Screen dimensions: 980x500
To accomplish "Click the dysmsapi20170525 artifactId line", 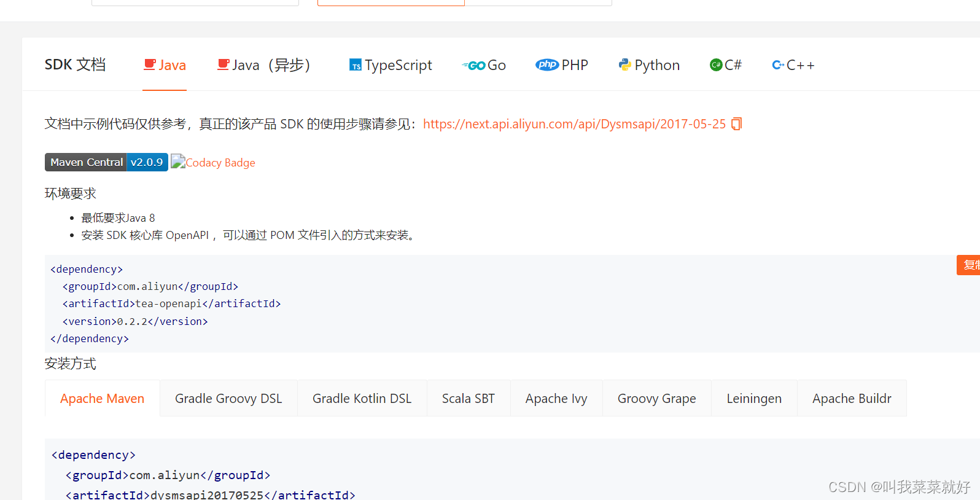I will 211,494.
